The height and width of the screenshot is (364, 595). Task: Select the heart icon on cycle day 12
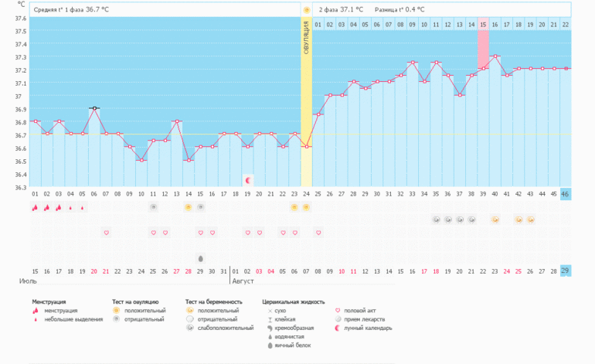pos(165,233)
